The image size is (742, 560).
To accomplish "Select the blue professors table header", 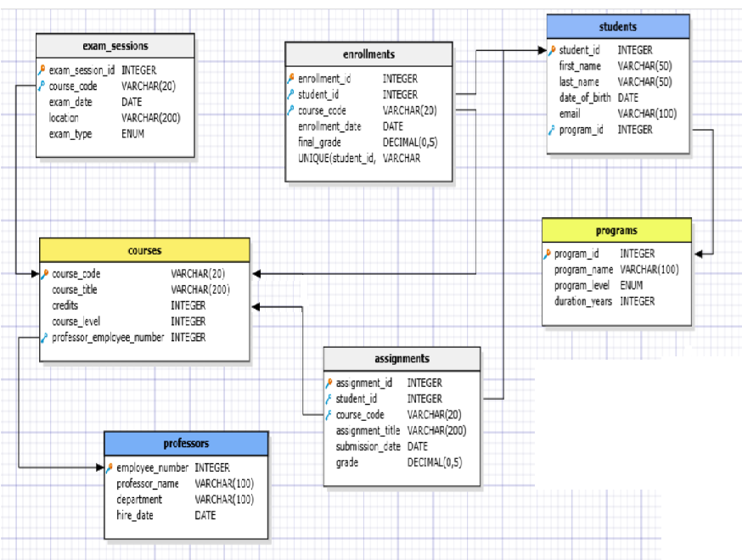I will point(186,443).
